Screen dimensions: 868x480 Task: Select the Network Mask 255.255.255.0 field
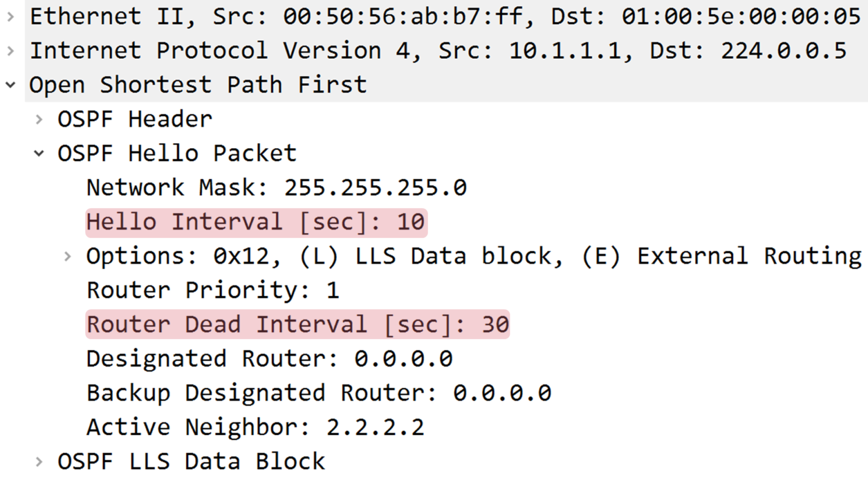click(276, 187)
